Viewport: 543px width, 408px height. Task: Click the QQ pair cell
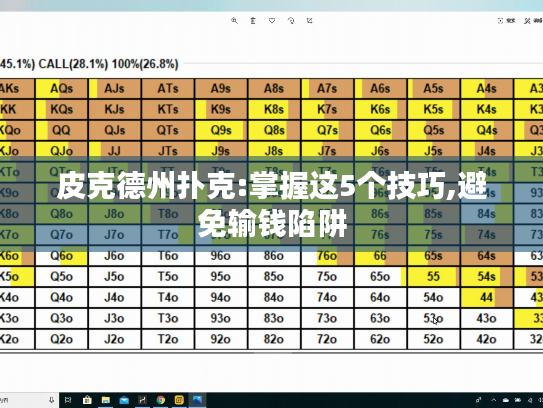(62, 130)
